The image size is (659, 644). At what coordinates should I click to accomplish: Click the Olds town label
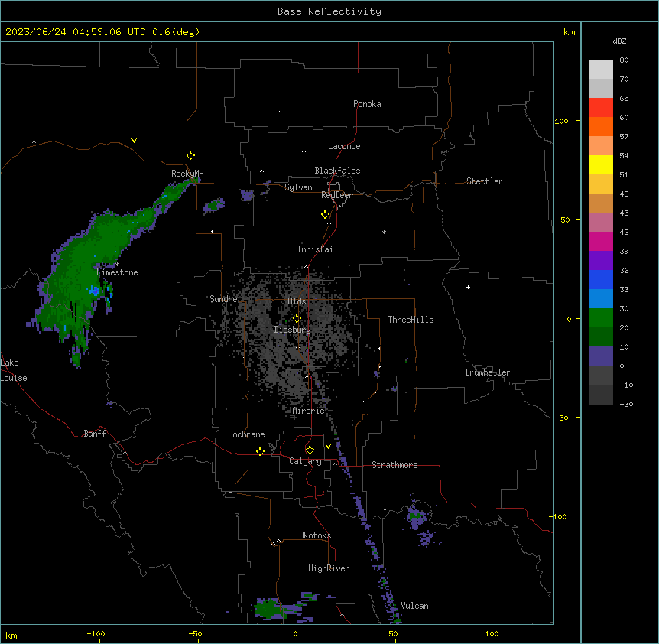[x=297, y=301]
